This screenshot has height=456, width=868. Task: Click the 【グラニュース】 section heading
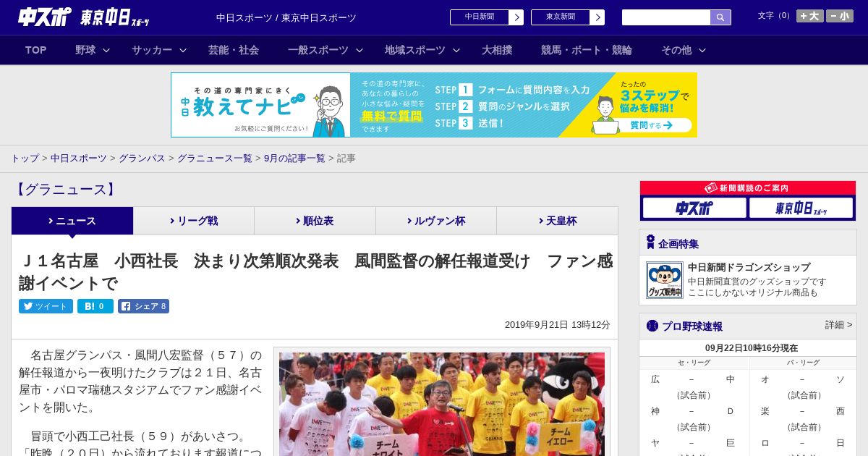[64, 190]
